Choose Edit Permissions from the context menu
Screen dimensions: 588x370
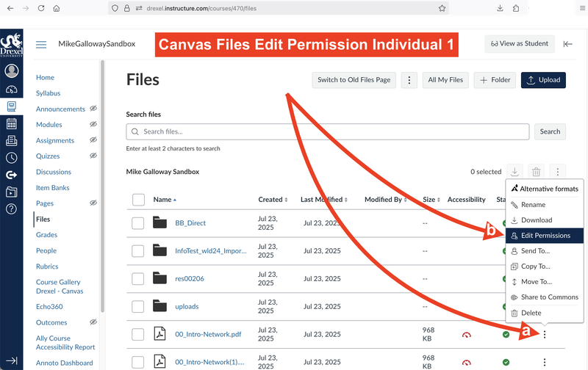[545, 236]
